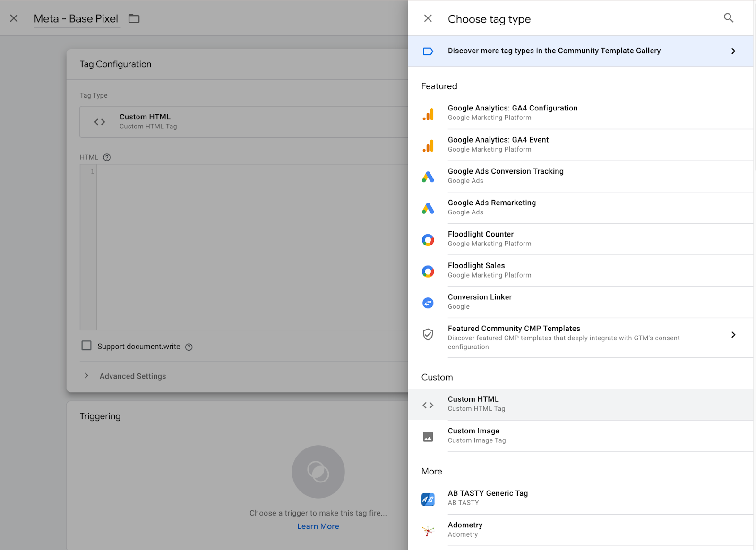Open Discover more tag types in Gallery

[581, 51]
